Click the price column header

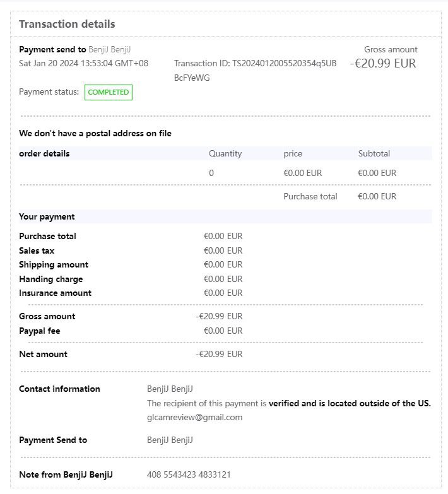[293, 153]
